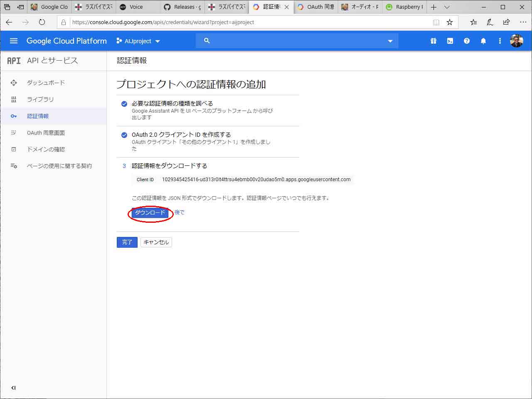Viewport: 532px width, 399px height.
Task: Reload the page with the refresh icon
Action: click(x=42, y=22)
